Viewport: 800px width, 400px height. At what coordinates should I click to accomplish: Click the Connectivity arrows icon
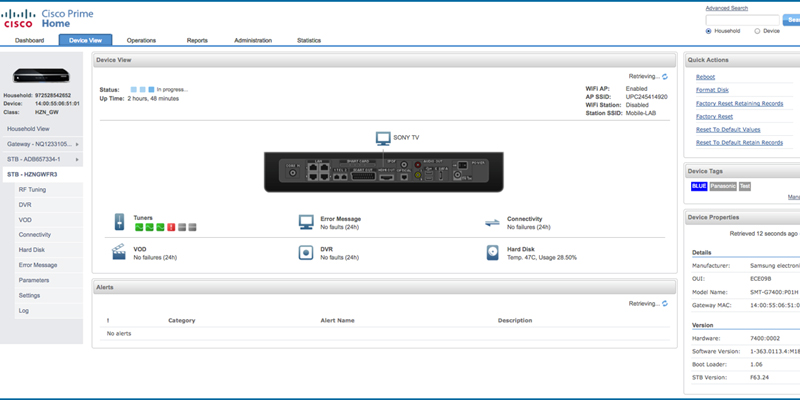491,221
